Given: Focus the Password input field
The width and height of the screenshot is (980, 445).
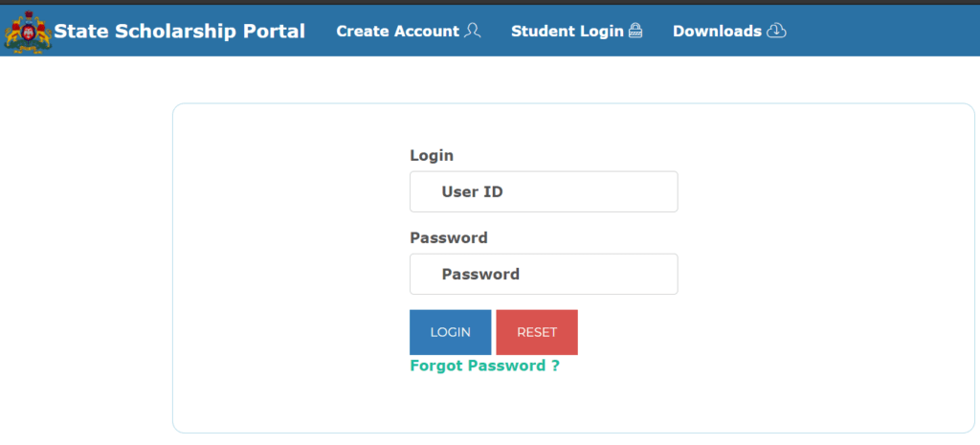Looking at the screenshot, I should pos(544,274).
